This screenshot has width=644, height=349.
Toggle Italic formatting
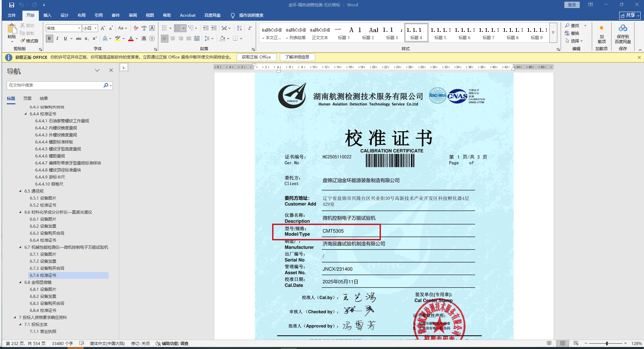click(x=57, y=38)
